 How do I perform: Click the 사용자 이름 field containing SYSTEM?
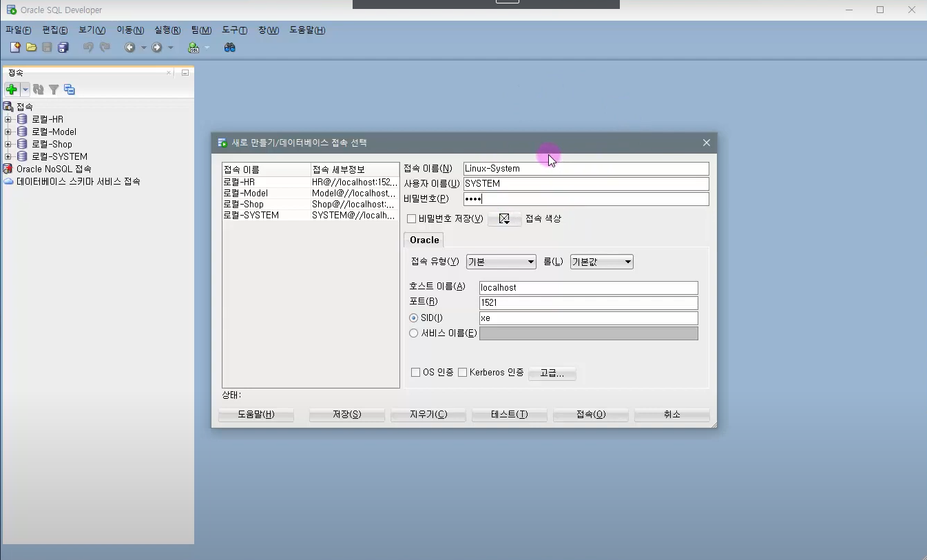[586, 184]
